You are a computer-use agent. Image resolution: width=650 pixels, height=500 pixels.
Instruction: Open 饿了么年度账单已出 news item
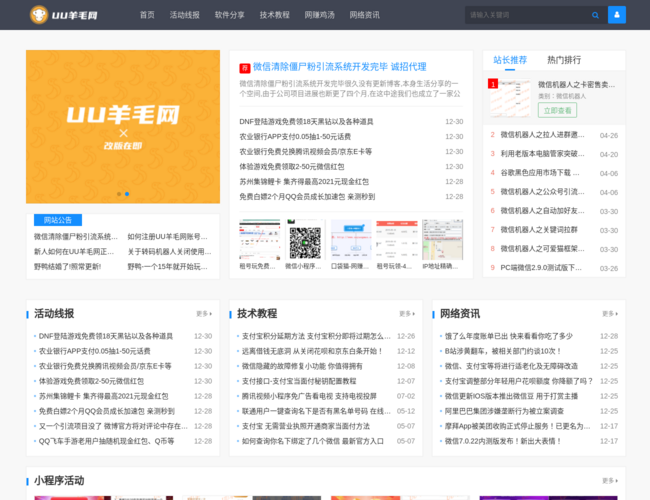(509, 336)
